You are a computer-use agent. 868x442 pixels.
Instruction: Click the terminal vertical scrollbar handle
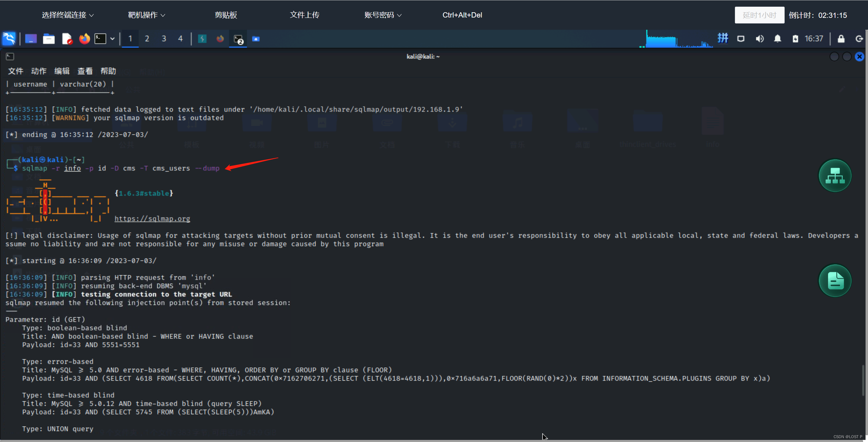point(863,380)
